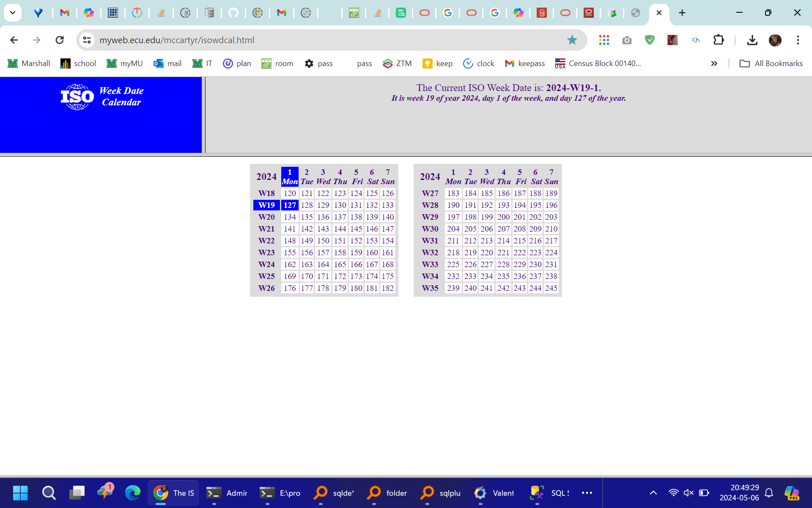Viewport: 812px width, 508px height.
Task: Click the Google apps grid extension
Action: point(604,40)
